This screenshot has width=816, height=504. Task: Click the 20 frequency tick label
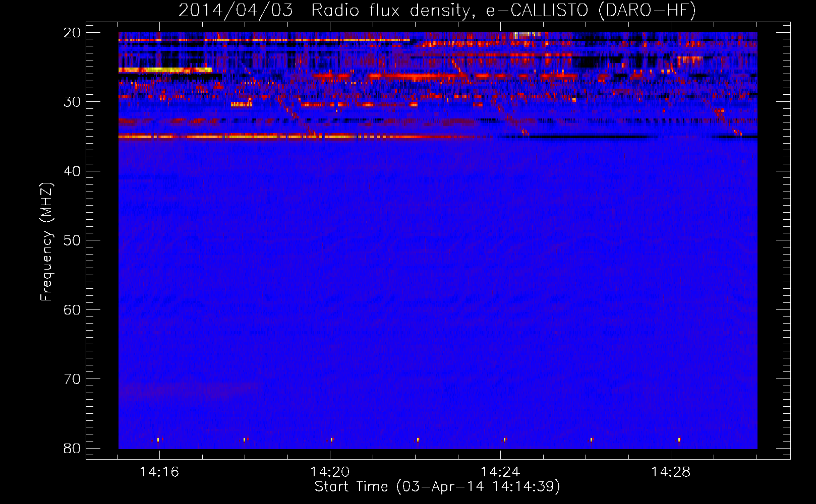pos(72,33)
